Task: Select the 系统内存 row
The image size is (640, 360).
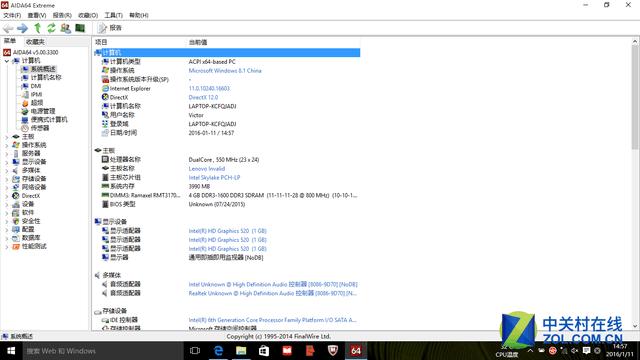Action: (227, 186)
